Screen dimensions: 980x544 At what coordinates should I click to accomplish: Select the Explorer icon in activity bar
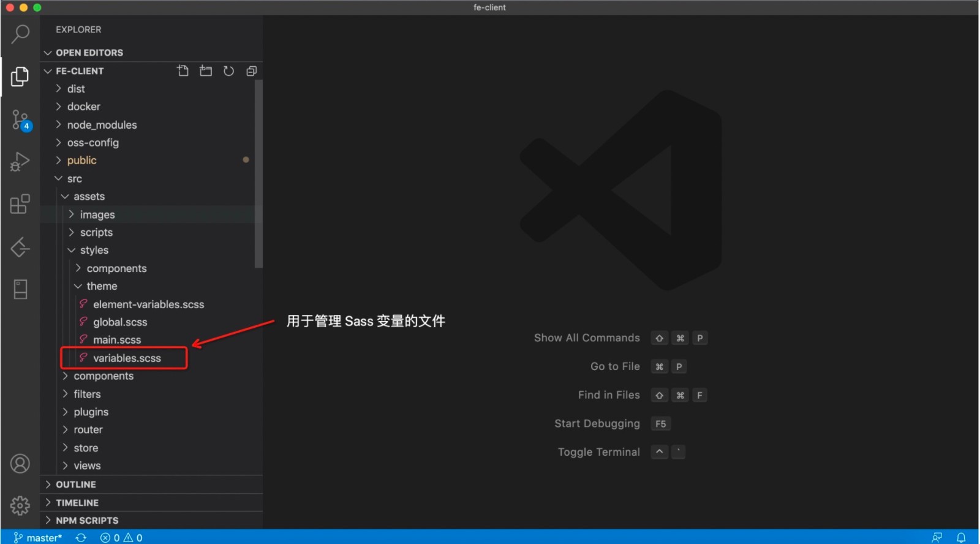pos(20,77)
